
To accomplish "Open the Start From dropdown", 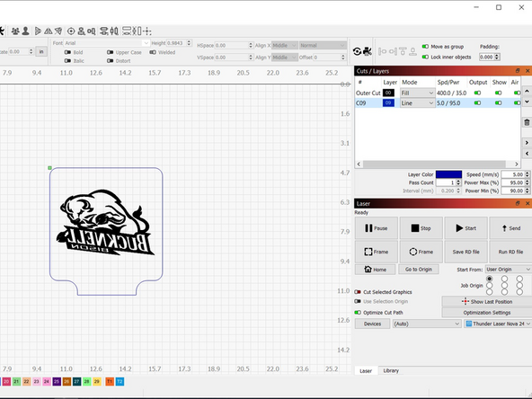I will click(x=509, y=269).
